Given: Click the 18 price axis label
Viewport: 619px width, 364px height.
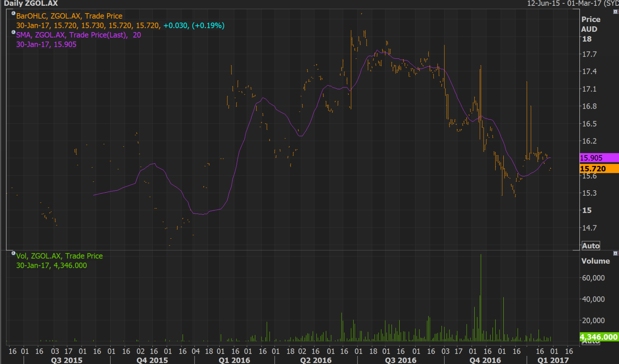Looking at the screenshot, I should click(587, 39).
